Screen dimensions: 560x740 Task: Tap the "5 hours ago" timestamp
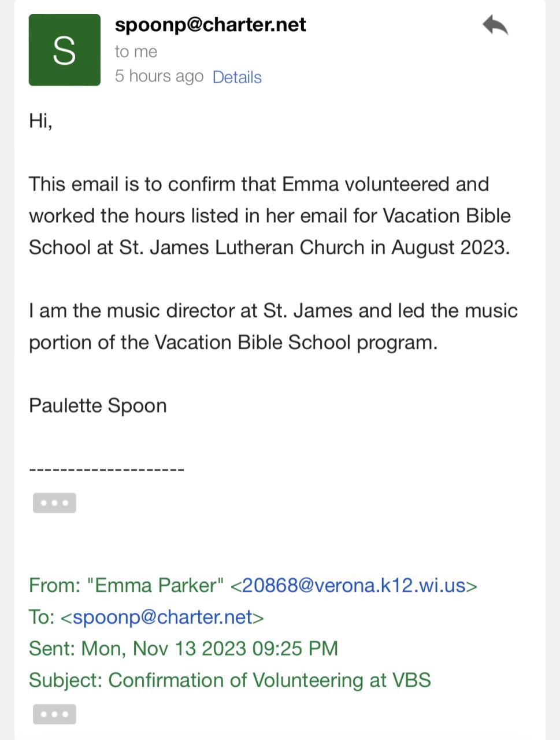pyautogui.click(x=159, y=76)
